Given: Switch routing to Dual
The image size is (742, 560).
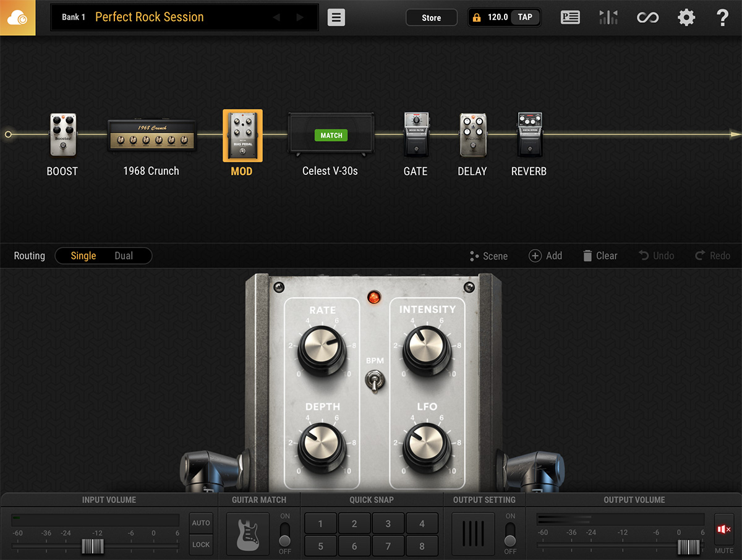Looking at the screenshot, I should pyautogui.click(x=124, y=256).
